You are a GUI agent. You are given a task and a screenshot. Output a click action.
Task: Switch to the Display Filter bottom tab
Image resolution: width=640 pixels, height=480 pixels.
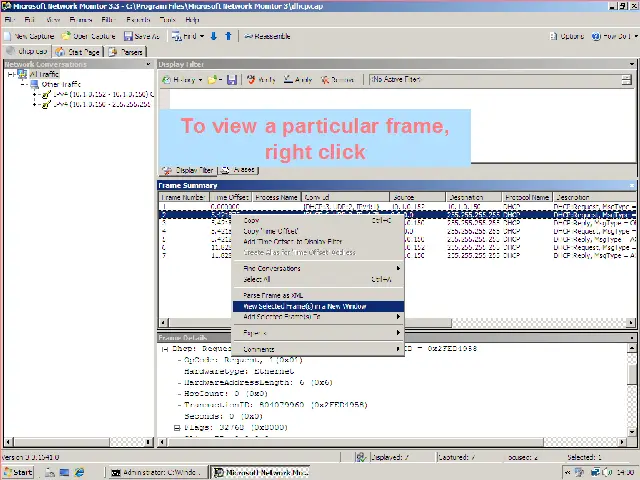(188, 170)
